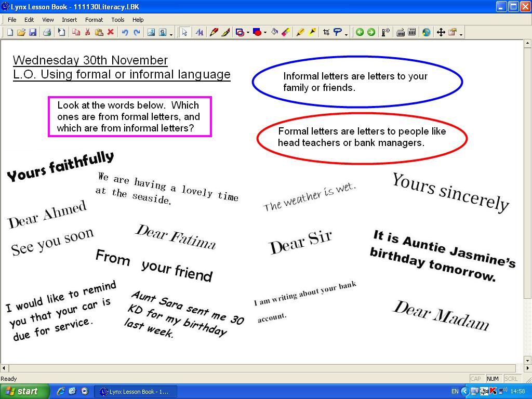The height and width of the screenshot is (399, 532).
Task: Click the green forward navigation arrow
Action: pyautogui.click(x=371, y=32)
